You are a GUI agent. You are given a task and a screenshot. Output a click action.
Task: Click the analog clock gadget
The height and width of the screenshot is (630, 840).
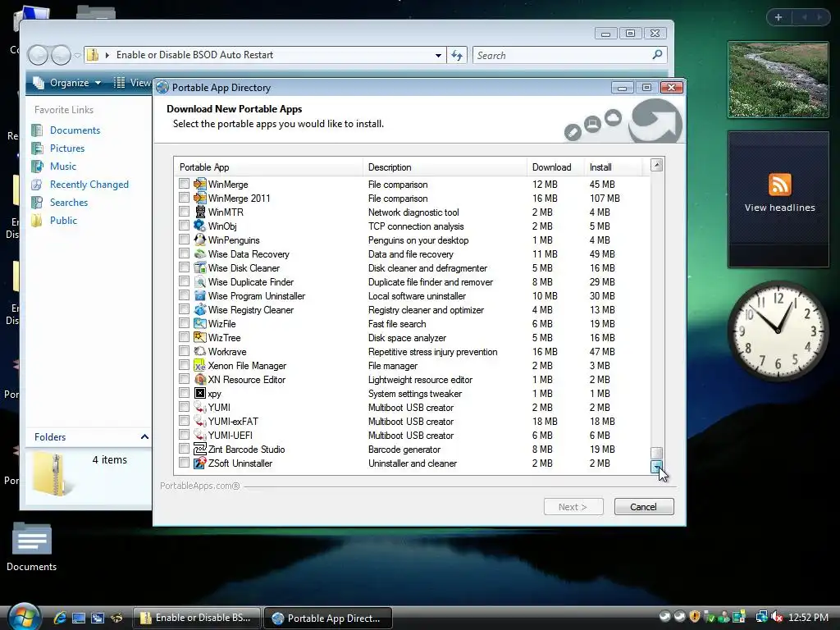(778, 331)
